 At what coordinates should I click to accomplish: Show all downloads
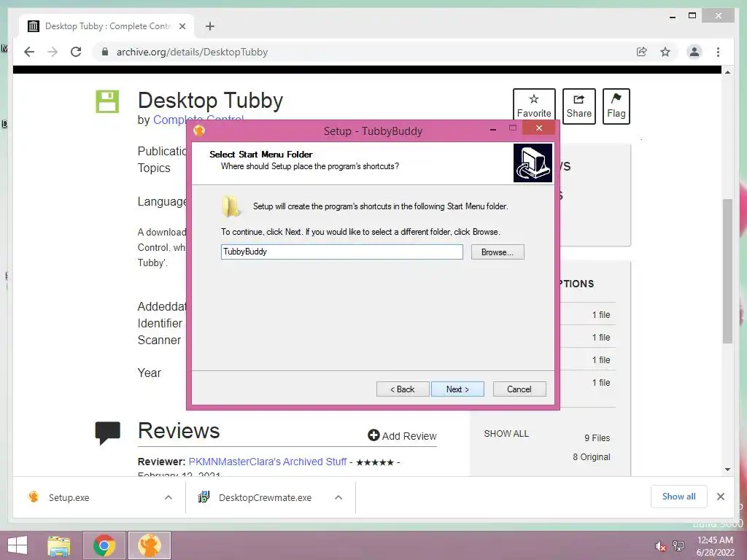(x=678, y=497)
